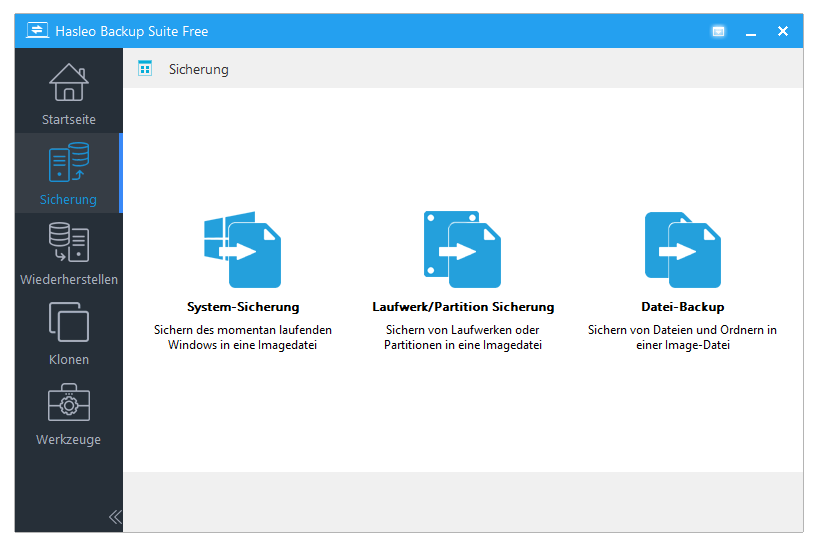Image resolution: width=818 pixels, height=545 pixels.
Task: Click the Klonen label
Action: 69,359
